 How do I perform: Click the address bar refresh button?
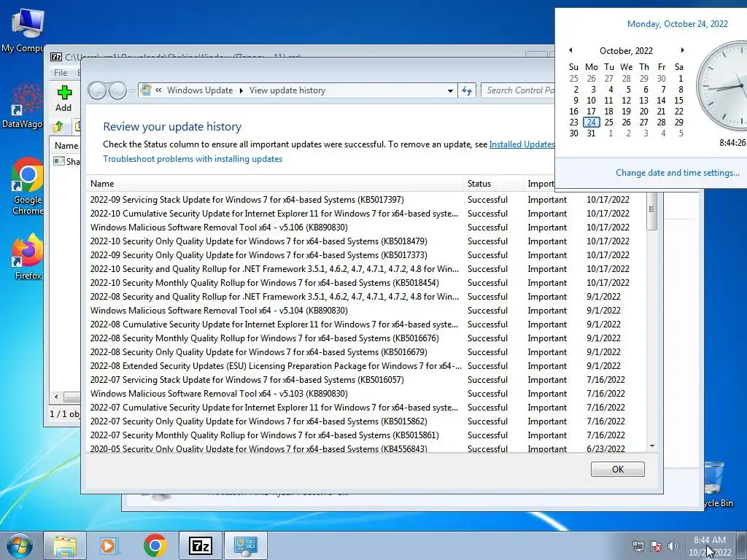pyautogui.click(x=467, y=90)
